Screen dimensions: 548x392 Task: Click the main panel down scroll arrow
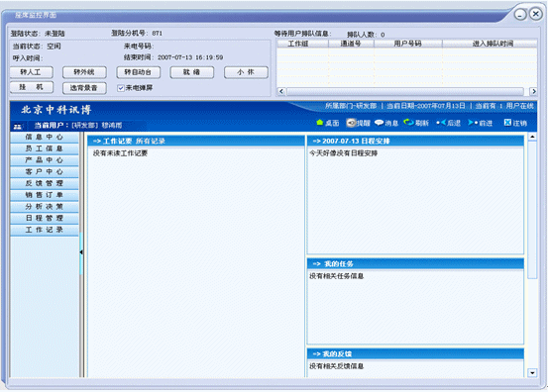[x=532, y=373]
